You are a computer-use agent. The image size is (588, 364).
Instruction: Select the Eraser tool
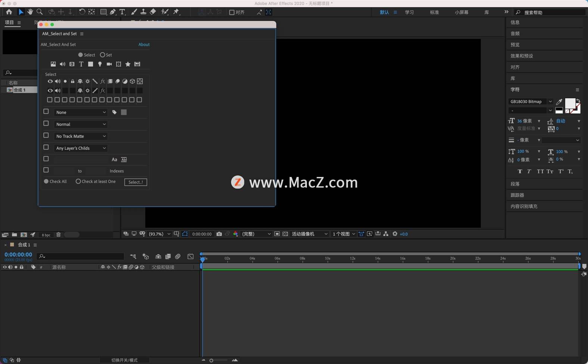click(x=153, y=12)
